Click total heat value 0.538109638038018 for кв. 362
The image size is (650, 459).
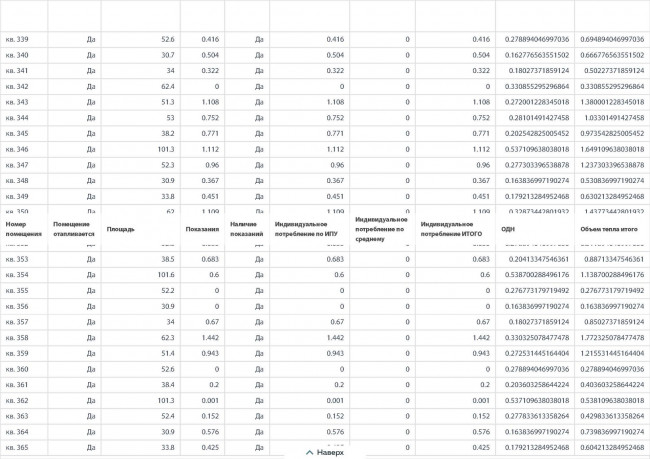tap(612, 401)
